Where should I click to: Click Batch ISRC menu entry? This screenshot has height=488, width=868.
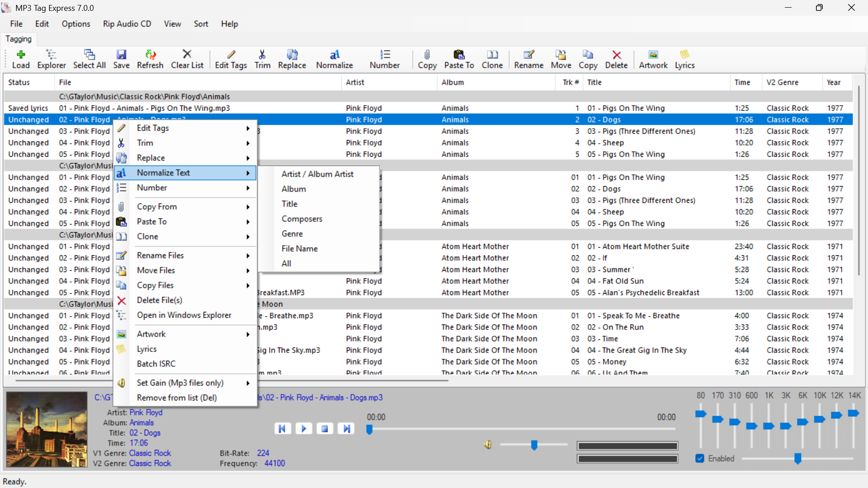pos(185,364)
